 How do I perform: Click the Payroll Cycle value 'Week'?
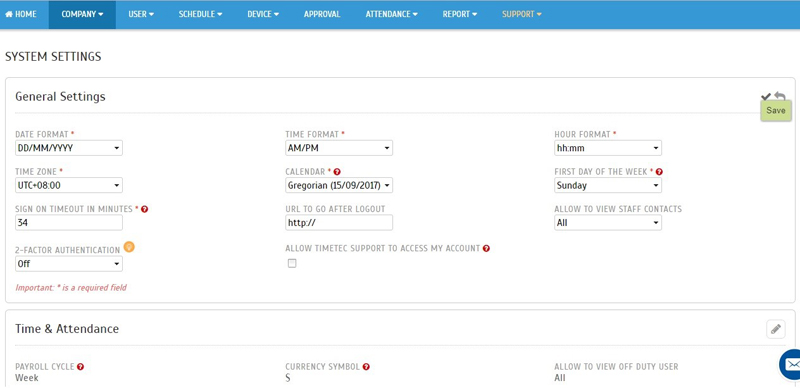pos(27,378)
